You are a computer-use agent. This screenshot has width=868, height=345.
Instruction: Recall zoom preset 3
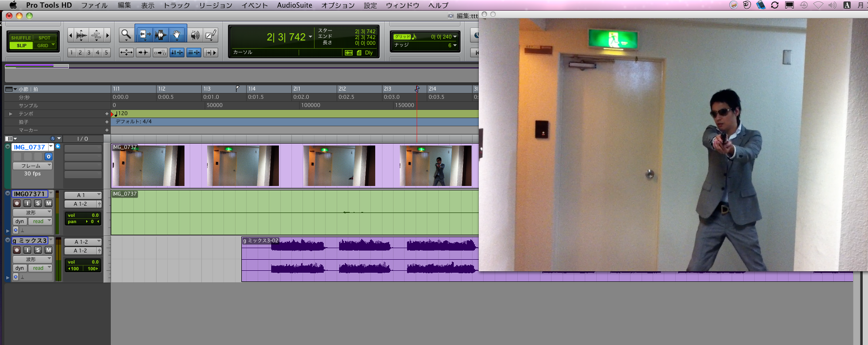pyautogui.click(x=89, y=53)
